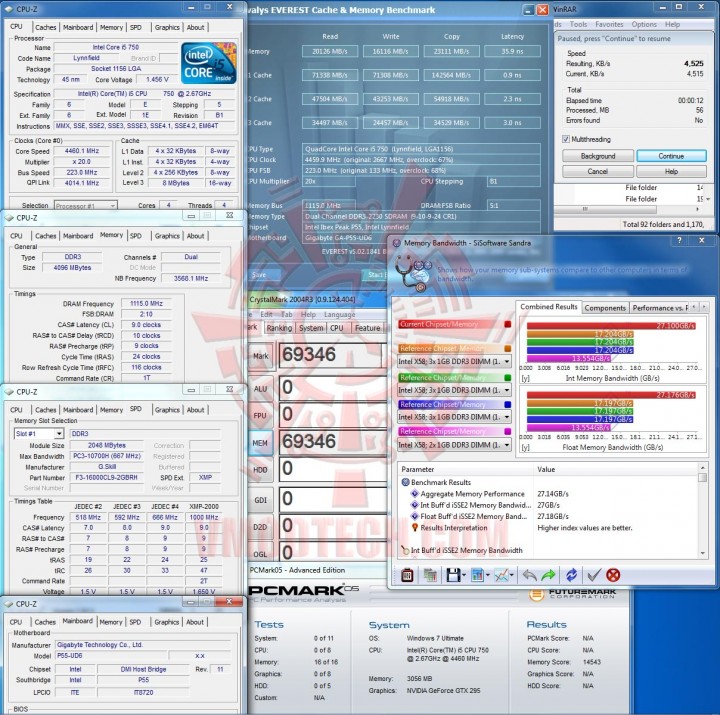Image resolution: width=720 pixels, height=715 pixels.
Task: Toggle the Multithreading checkbox in WinRAR
Action: click(566, 139)
